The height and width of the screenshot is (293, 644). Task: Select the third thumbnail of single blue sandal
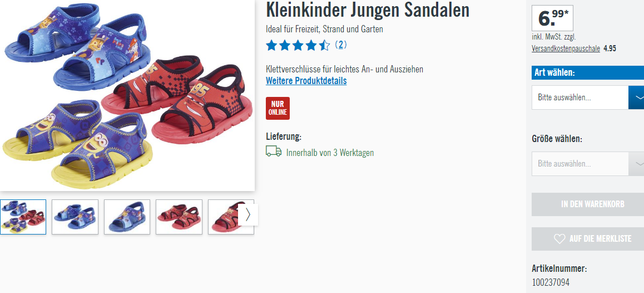pyautogui.click(x=127, y=217)
